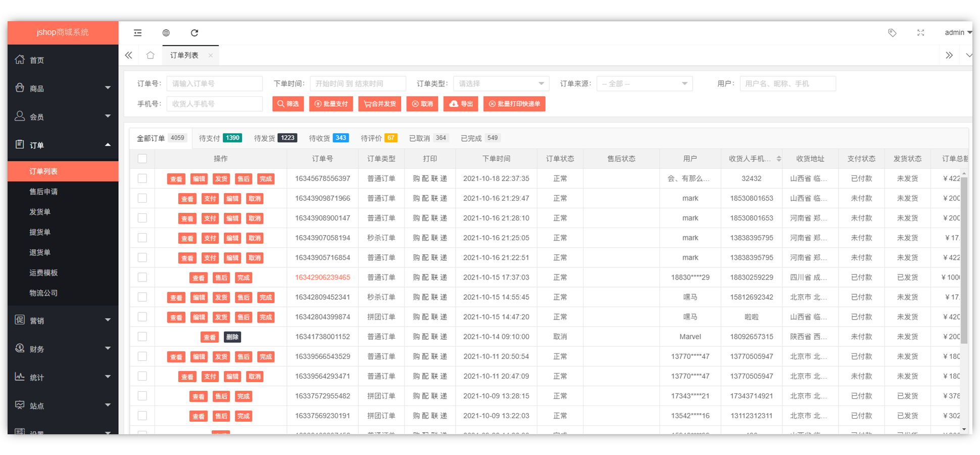Image resolution: width=980 pixels, height=455 pixels.
Task: Expand the 统计 sidebar menu arrow
Action: [x=108, y=377]
